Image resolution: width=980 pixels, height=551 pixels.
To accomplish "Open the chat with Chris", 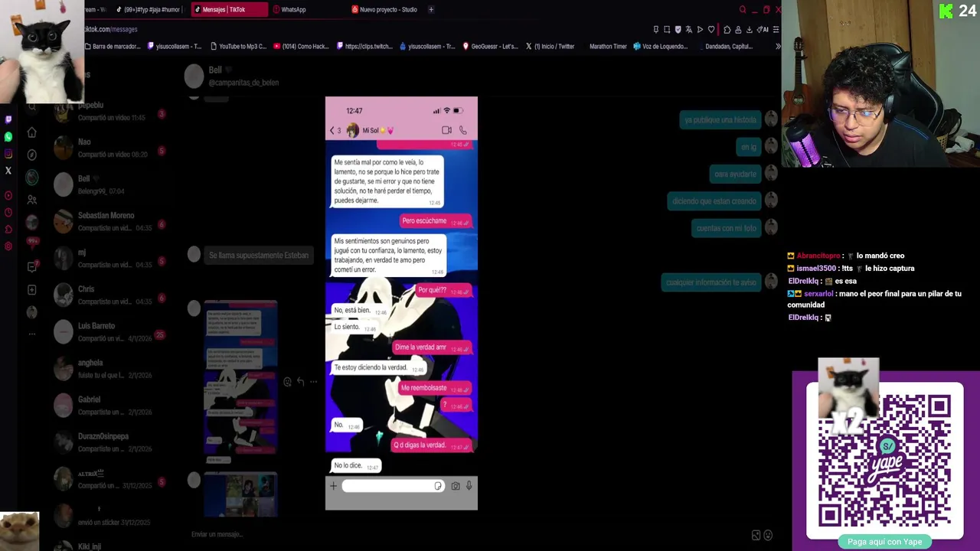I will (111, 295).
